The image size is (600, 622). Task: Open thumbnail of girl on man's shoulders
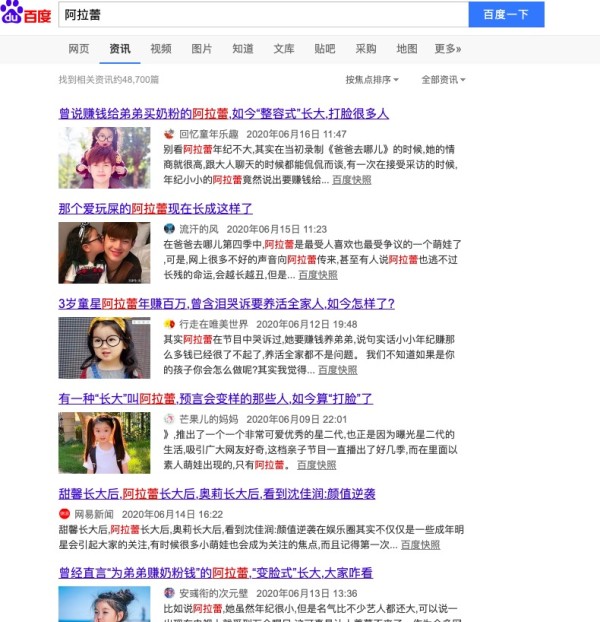104,157
